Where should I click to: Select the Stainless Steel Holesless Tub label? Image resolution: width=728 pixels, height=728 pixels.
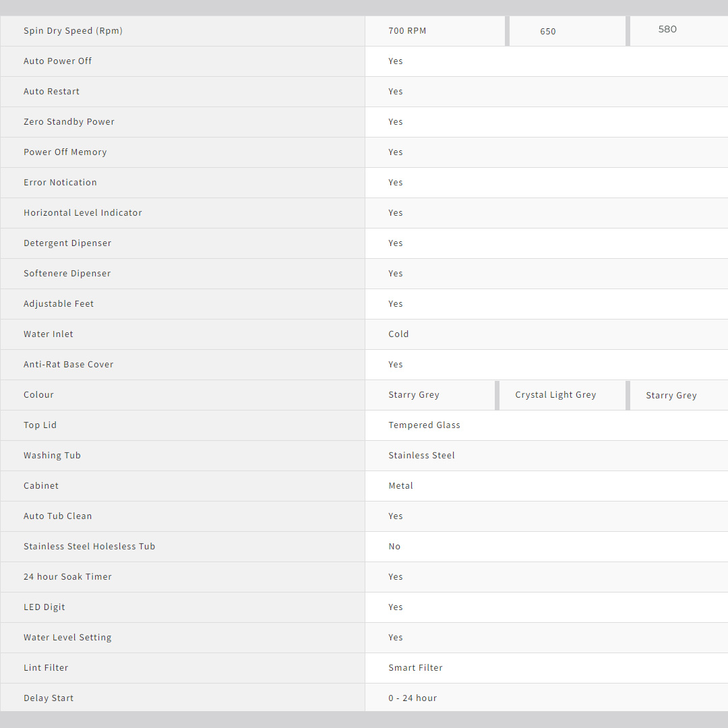[89, 547]
